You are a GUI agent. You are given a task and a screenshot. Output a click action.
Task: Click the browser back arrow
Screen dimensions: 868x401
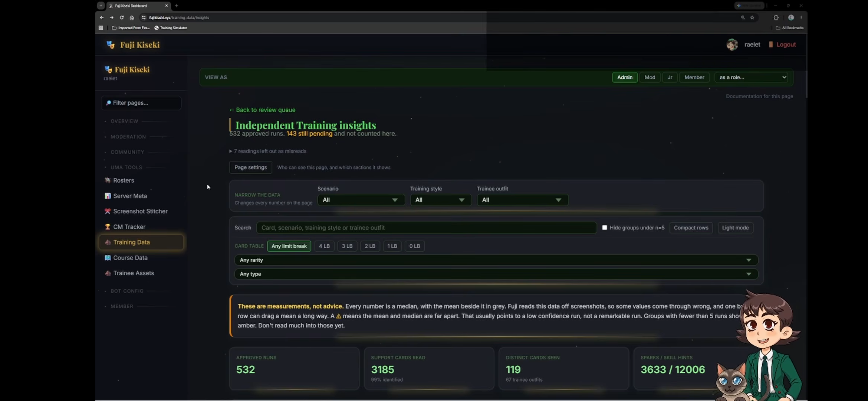click(x=102, y=17)
